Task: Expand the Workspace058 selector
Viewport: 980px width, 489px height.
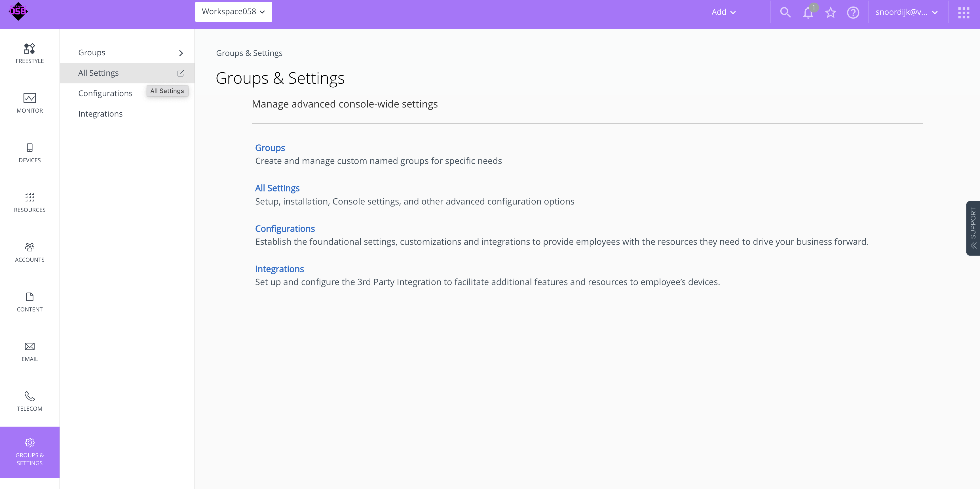Action: pos(233,12)
